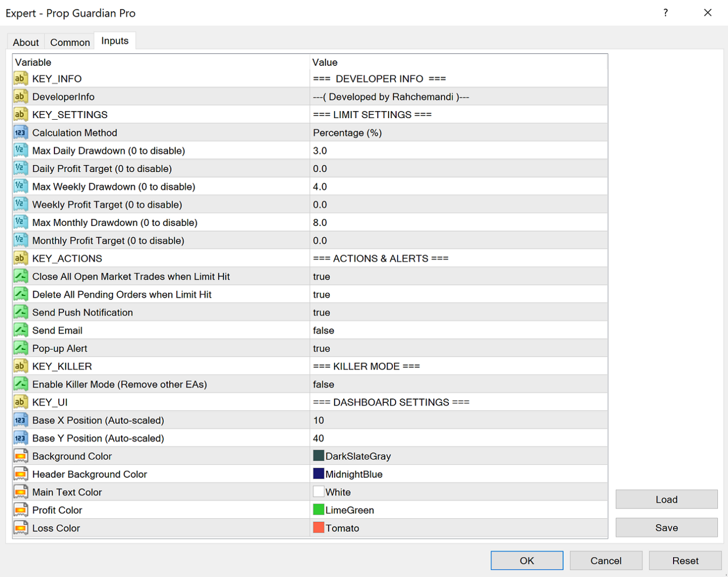This screenshot has width=728, height=577.
Task: Toggle the Delete All Pending Orders value true
Action: coord(459,294)
